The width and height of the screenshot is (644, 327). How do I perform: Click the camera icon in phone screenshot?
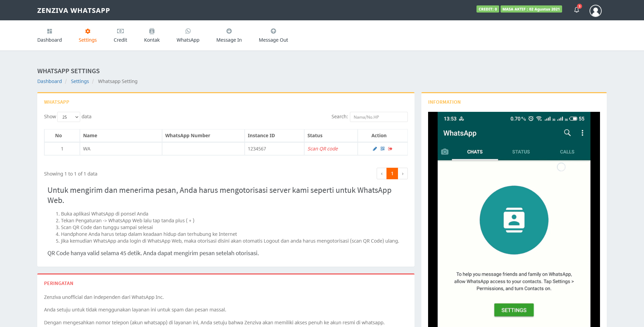tap(445, 152)
